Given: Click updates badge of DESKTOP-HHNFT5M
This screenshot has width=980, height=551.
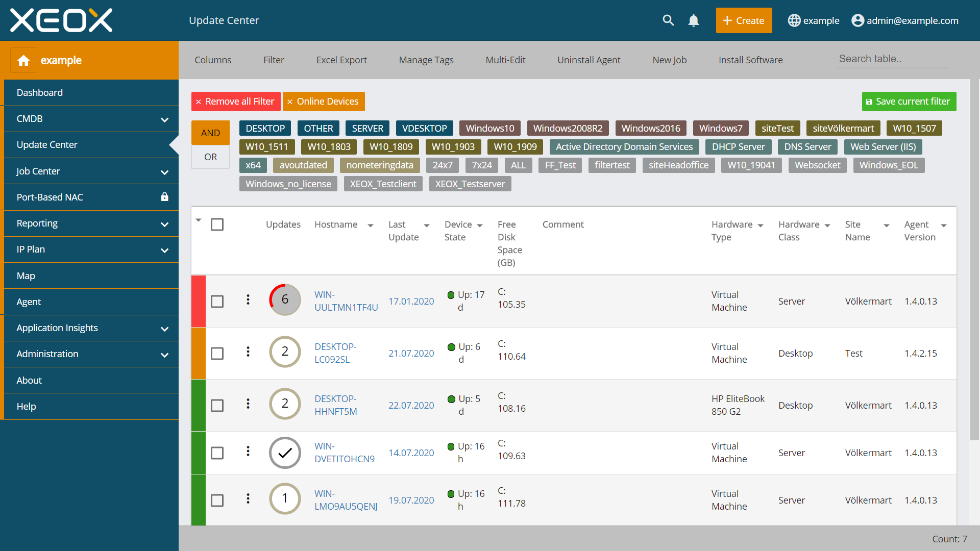Looking at the screenshot, I should 285,404.
